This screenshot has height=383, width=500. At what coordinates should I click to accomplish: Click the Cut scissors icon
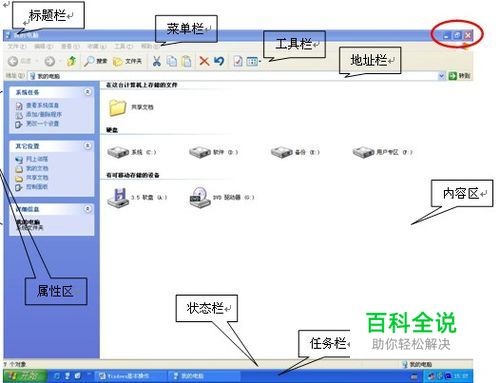156,61
